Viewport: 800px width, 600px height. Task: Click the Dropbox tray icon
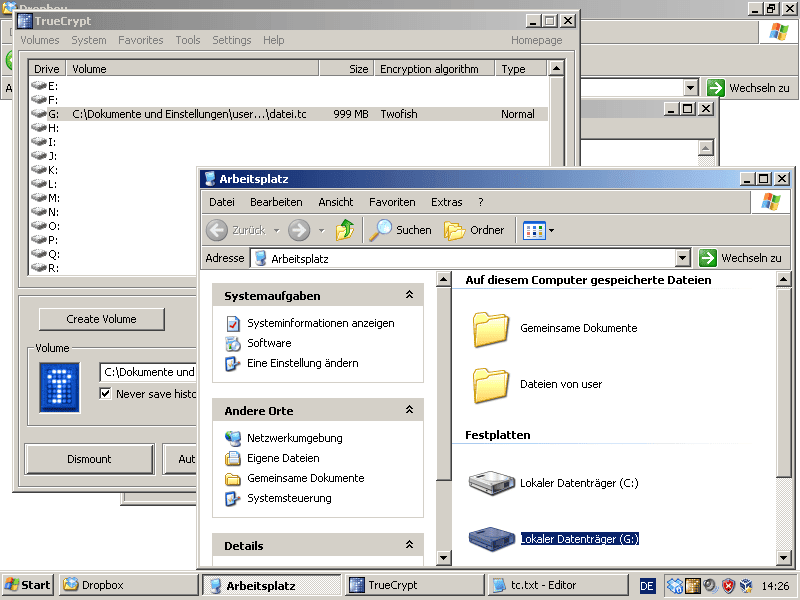[x=674, y=586]
